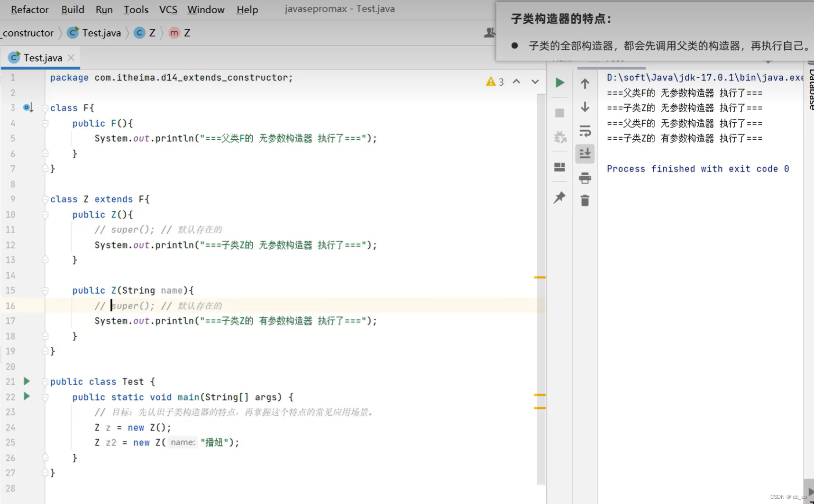Run class Test from gutter at line 21
Viewport: 814px width, 504px height.
(27, 381)
